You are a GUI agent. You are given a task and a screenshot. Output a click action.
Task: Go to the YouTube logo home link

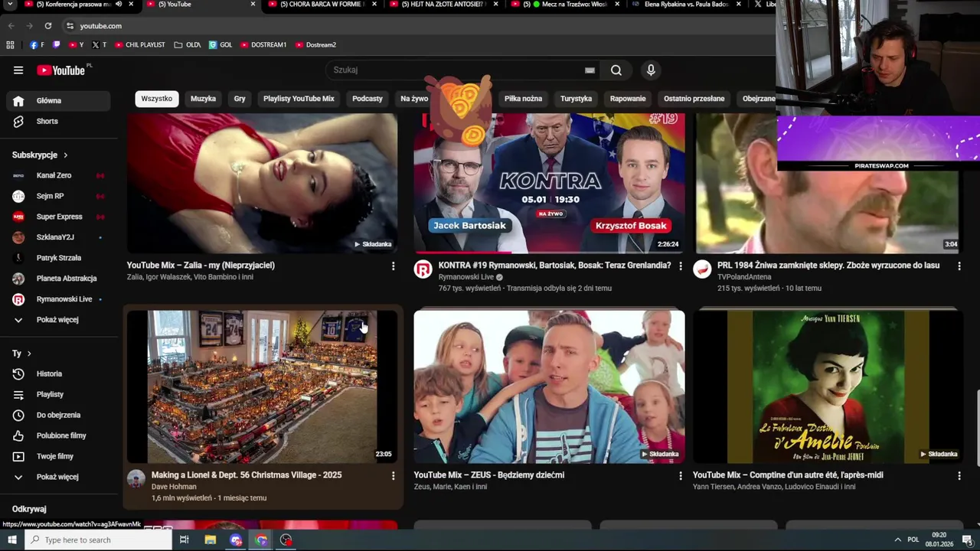click(x=60, y=70)
